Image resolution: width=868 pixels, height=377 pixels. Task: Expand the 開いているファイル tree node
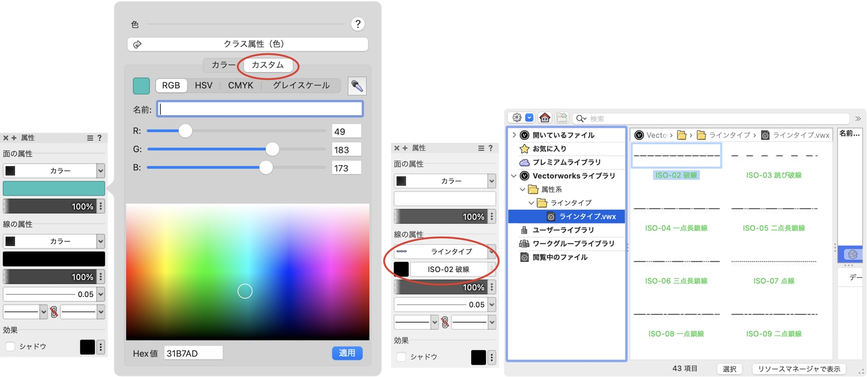(x=514, y=135)
